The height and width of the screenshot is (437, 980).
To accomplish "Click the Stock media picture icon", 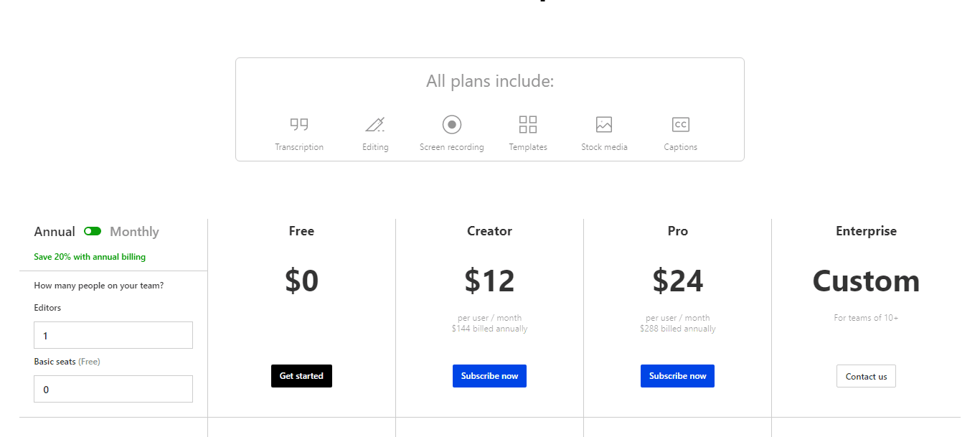I will pos(604,124).
